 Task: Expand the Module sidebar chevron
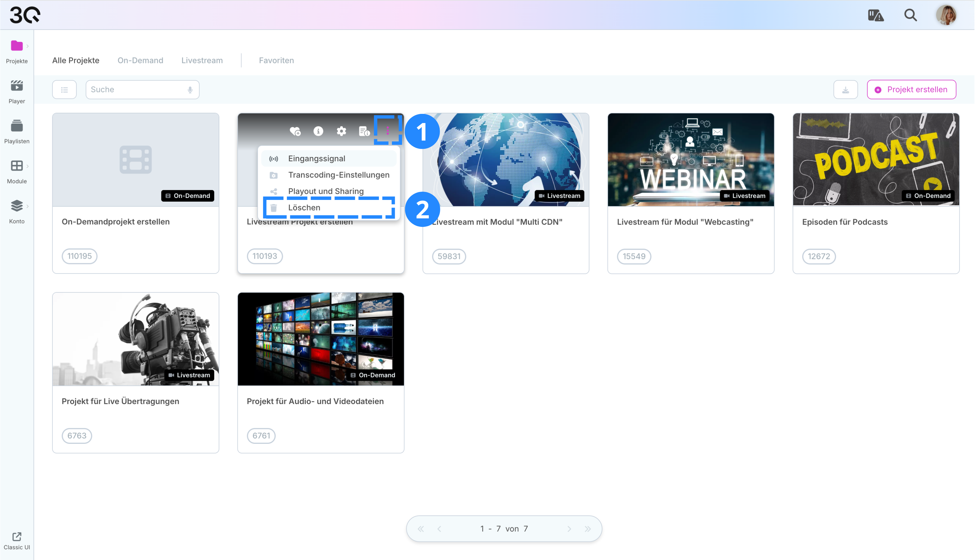(28, 166)
